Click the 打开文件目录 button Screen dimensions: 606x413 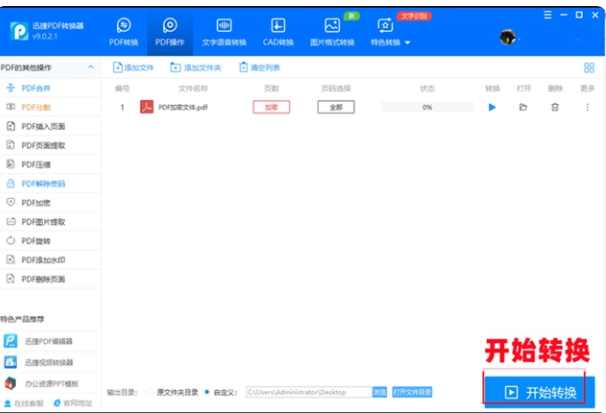point(412,392)
